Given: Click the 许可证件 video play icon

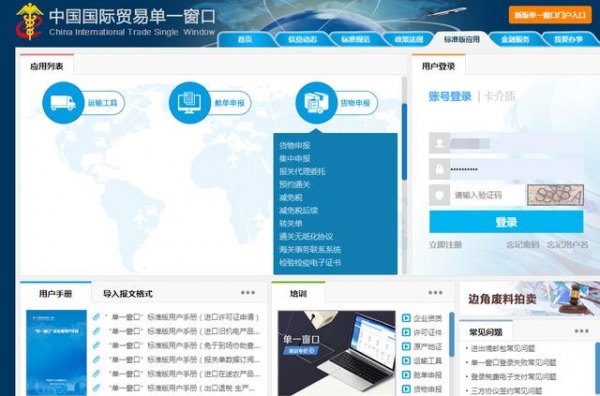Looking at the screenshot, I should click(x=406, y=332).
